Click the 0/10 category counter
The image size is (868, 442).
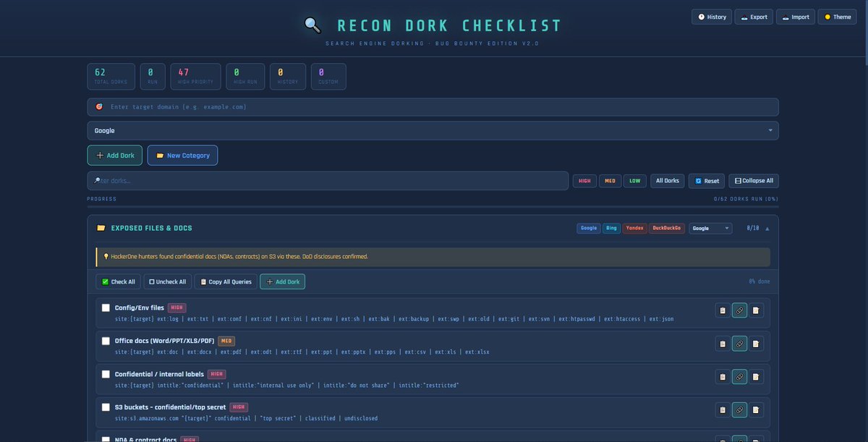point(753,228)
